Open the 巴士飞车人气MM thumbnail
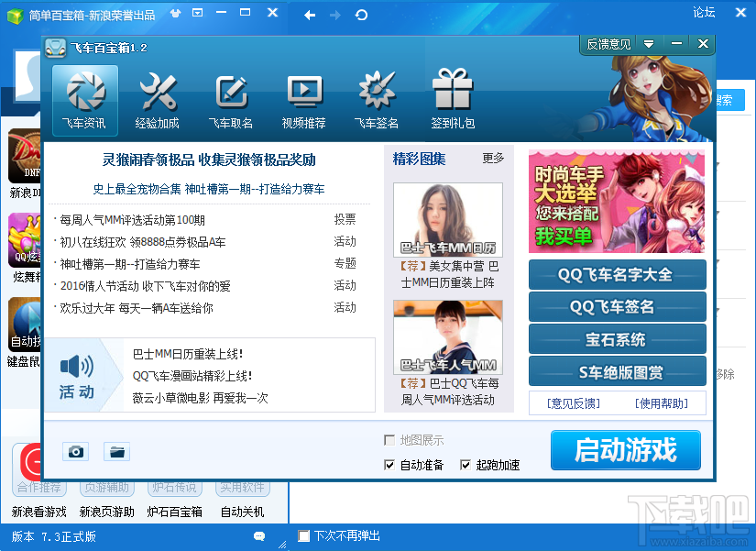The width and height of the screenshot is (756, 551). 448,337
